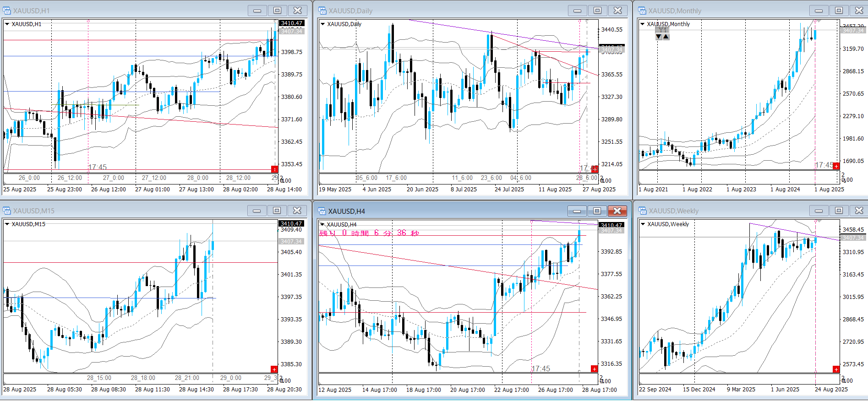The height and width of the screenshot is (401, 868).
Task: Click the 3458.45 price on Weekly chart axis
Action: click(x=853, y=229)
